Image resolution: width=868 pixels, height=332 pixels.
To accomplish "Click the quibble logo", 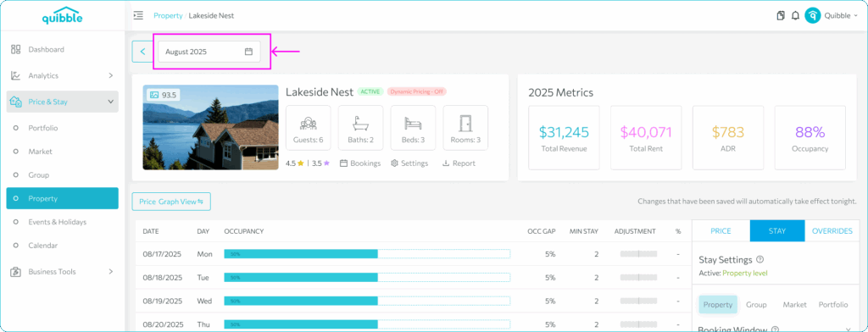I will pos(62,15).
